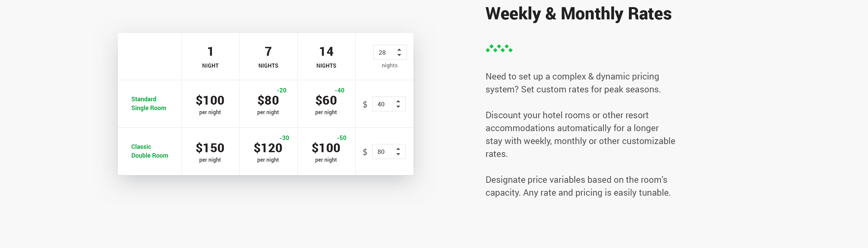Click the $60 per night price cell

pos(327,104)
